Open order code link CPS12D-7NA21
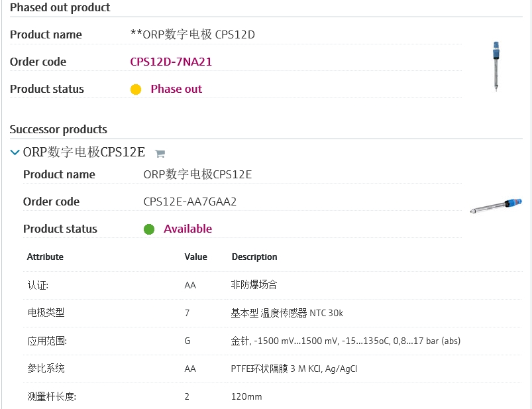Screen dimensions: 532x409 point(171,62)
